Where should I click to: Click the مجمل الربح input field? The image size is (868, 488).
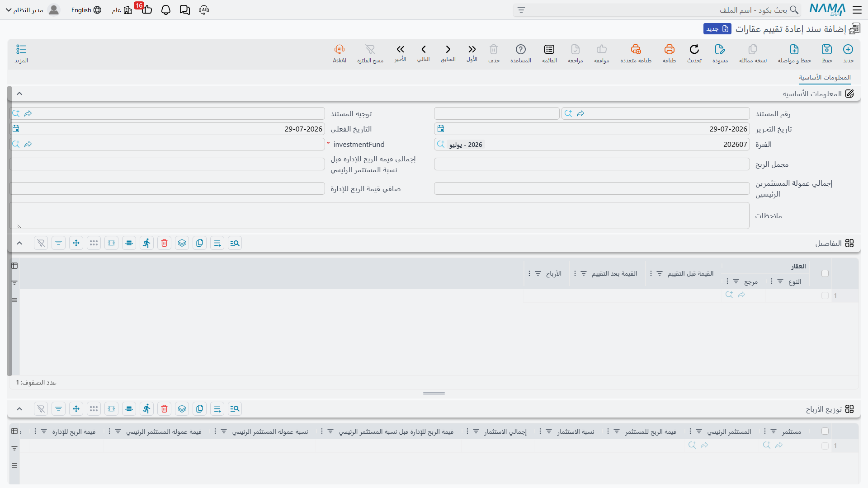(x=592, y=164)
